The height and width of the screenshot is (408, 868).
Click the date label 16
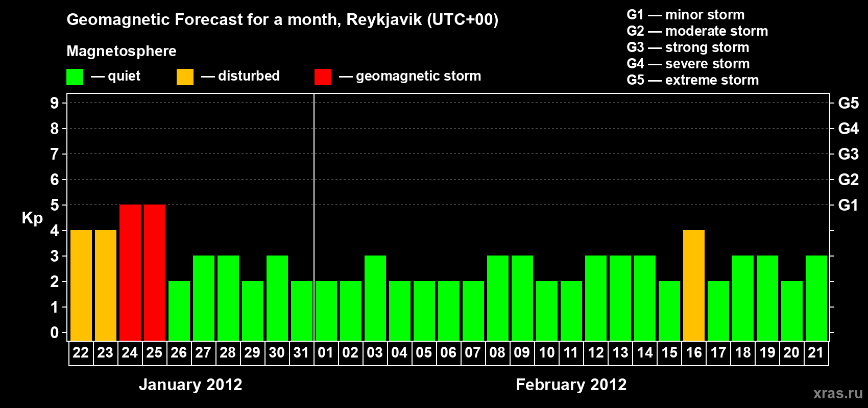[x=693, y=352]
